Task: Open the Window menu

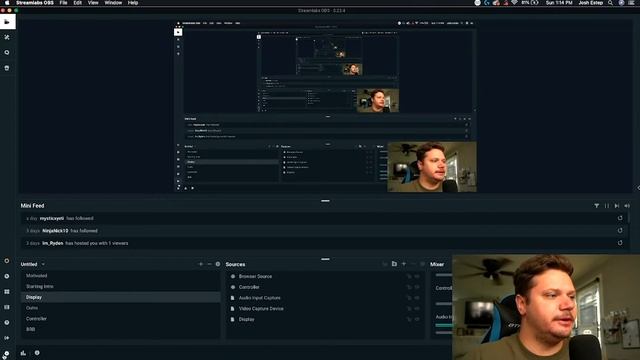Action: (113, 3)
